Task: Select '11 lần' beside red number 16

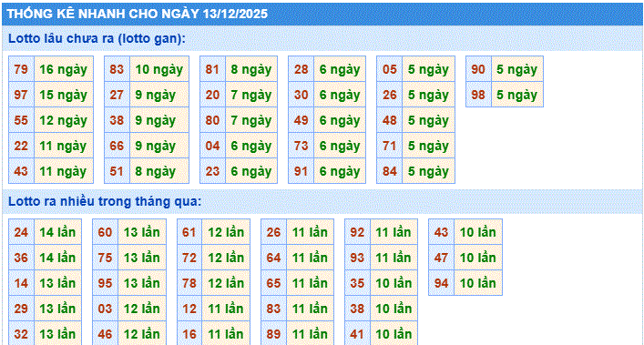Action: 226,333
